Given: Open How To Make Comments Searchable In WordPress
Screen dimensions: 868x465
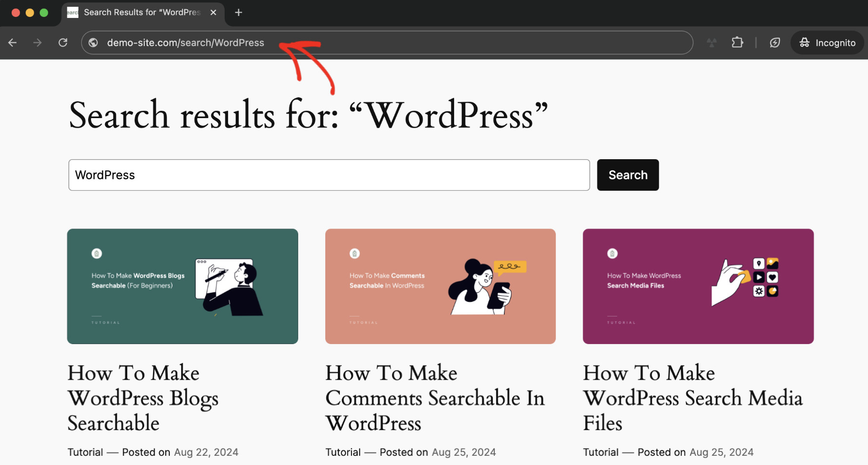Looking at the screenshot, I should [435, 398].
